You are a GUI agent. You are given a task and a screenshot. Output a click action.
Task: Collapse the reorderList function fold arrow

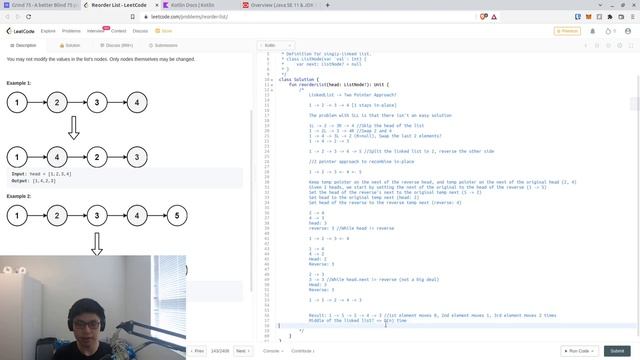272,85
